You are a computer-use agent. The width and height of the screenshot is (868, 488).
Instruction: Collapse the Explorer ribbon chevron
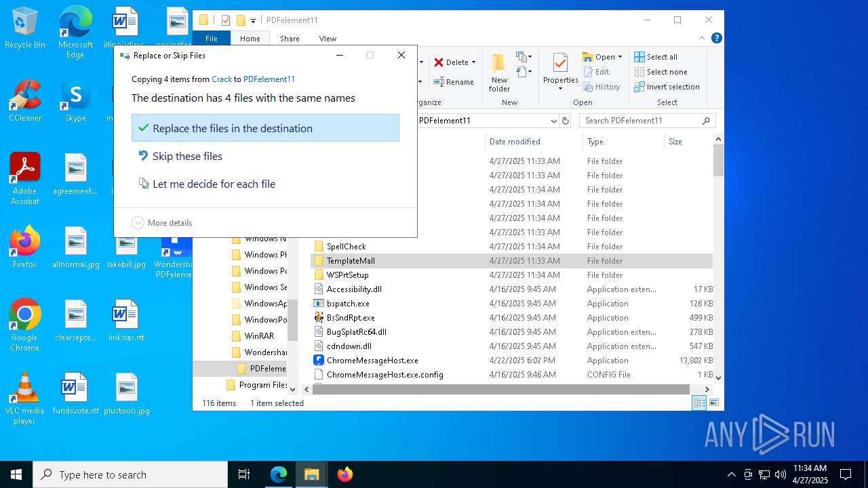click(703, 39)
